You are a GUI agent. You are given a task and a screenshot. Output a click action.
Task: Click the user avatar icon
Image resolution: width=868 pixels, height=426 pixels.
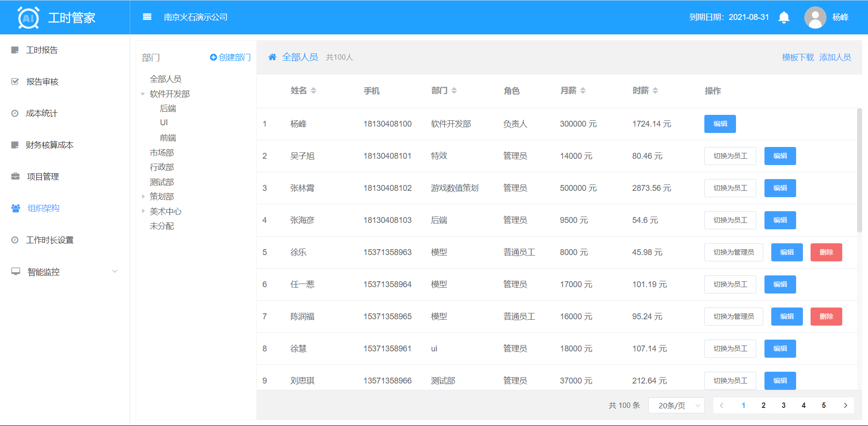(x=815, y=18)
